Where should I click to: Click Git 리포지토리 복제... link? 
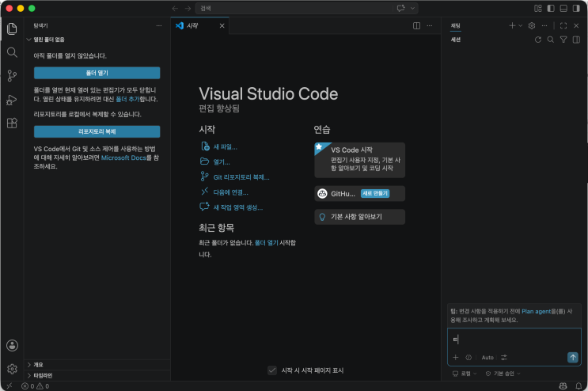point(235,177)
